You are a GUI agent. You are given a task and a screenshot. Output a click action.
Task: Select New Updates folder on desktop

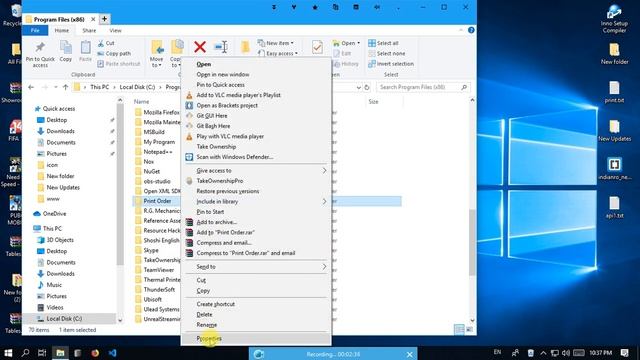click(x=614, y=131)
